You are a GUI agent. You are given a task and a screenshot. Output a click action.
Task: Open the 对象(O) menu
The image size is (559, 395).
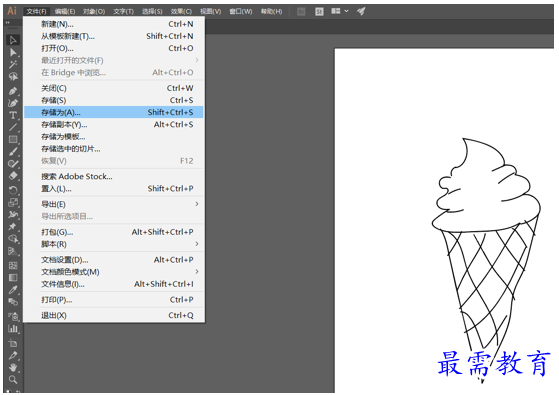point(94,11)
